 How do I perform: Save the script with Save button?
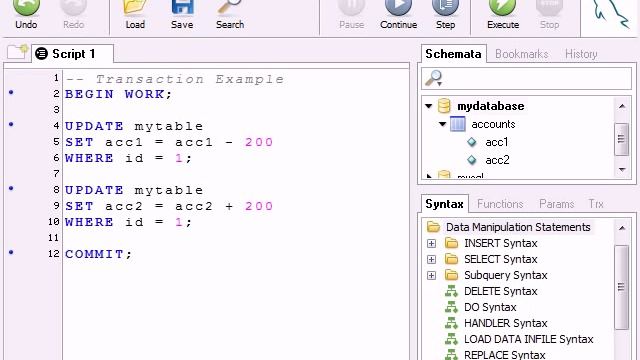(x=182, y=14)
